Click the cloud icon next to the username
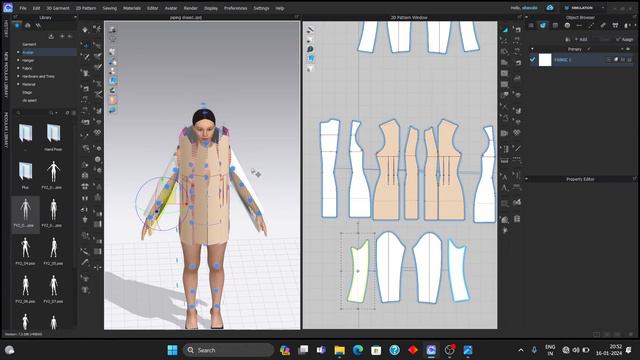 tap(549, 8)
